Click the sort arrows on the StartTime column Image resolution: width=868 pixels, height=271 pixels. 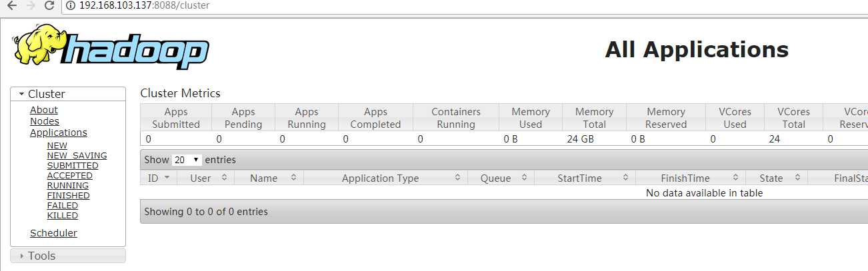coord(625,178)
